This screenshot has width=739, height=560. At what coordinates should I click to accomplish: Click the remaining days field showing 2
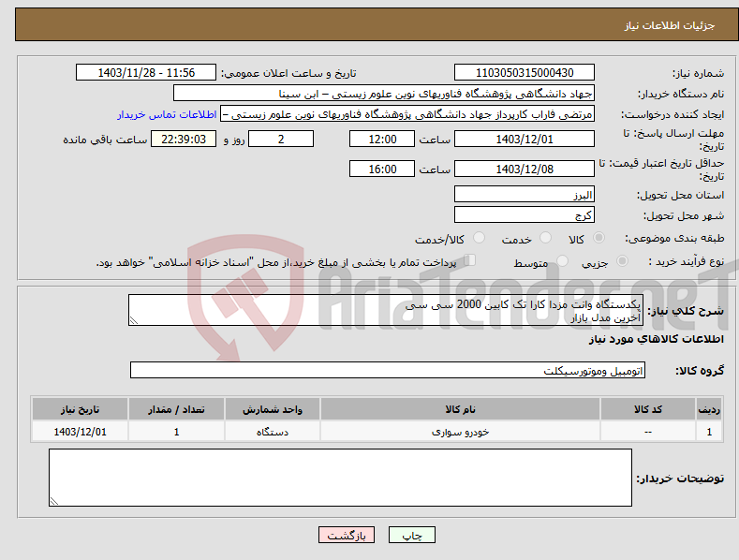(281, 139)
